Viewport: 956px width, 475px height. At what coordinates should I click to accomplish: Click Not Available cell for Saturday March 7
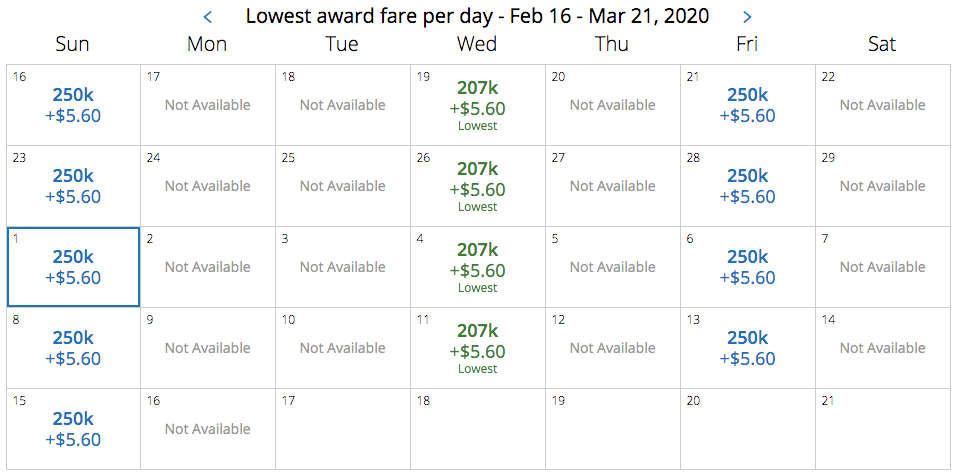click(882, 267)
